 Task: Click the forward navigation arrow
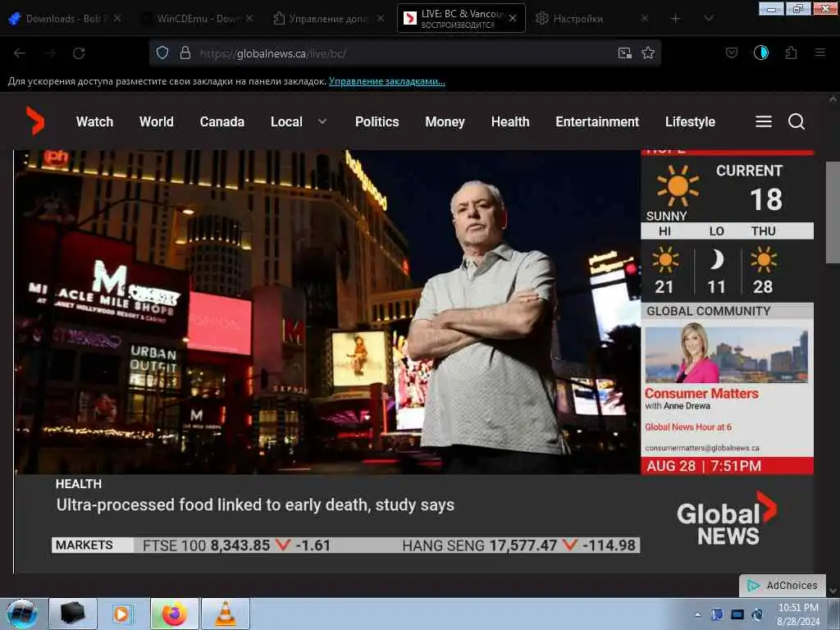click(x=50, y=53)
